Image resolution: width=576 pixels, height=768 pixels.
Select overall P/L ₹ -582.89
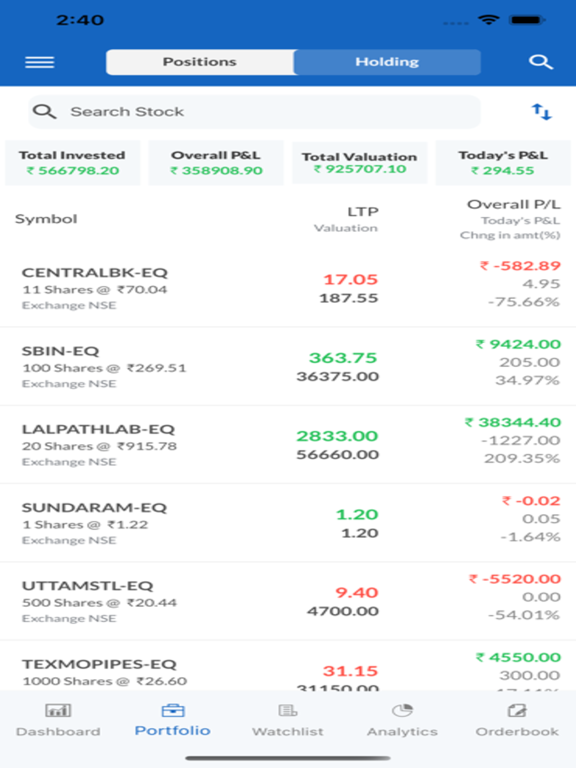(520, 266)
